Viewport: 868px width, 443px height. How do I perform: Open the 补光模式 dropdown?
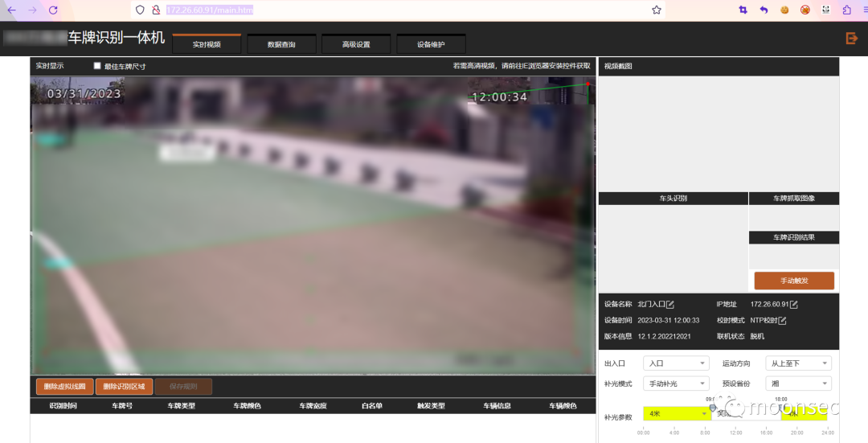pos(676,384)
